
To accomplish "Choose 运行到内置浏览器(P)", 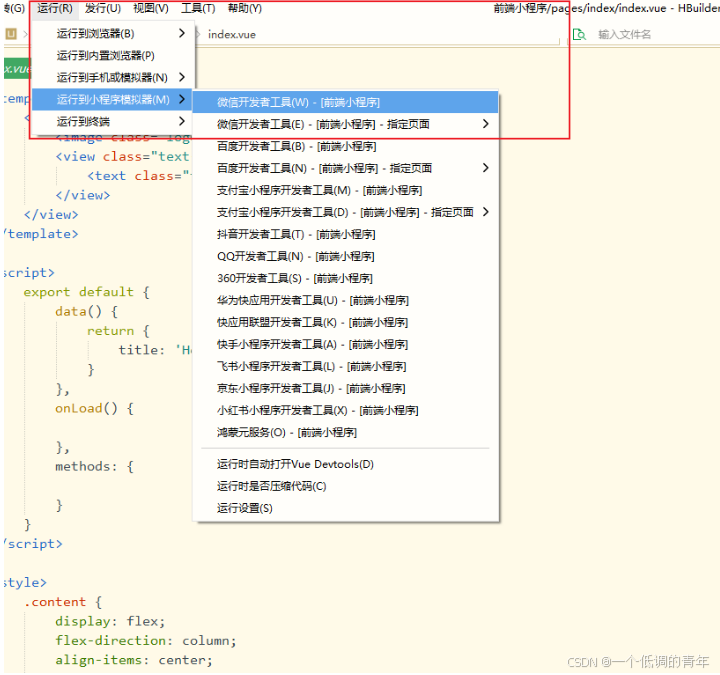I will (112, 56).
